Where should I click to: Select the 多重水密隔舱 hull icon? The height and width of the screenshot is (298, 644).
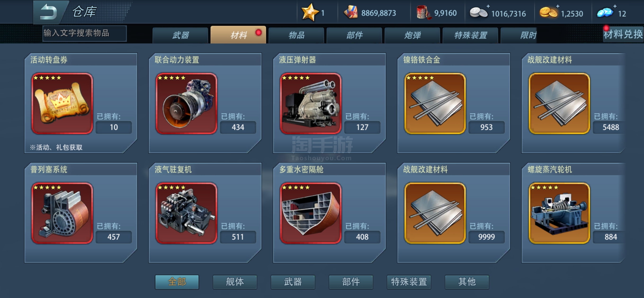pos(310,213)
